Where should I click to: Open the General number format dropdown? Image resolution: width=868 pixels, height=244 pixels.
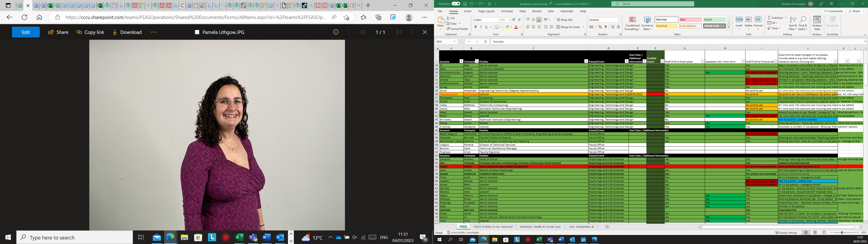619,20
